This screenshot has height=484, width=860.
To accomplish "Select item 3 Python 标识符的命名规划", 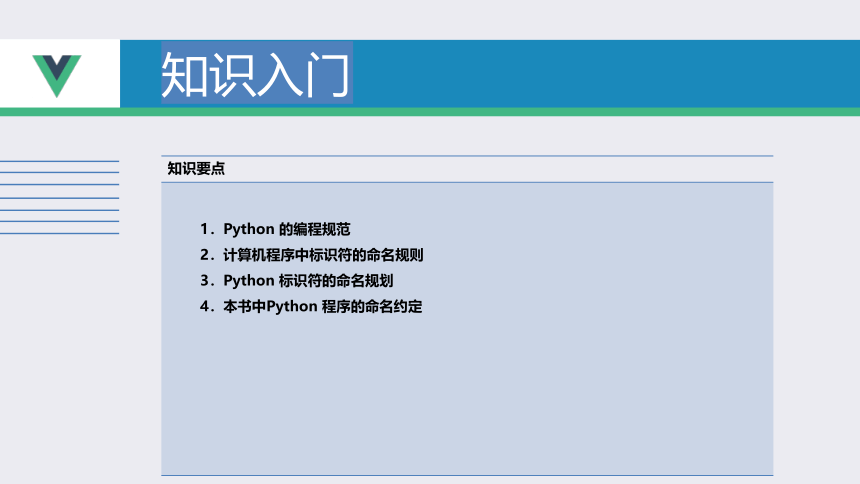I will click(297, 280).
